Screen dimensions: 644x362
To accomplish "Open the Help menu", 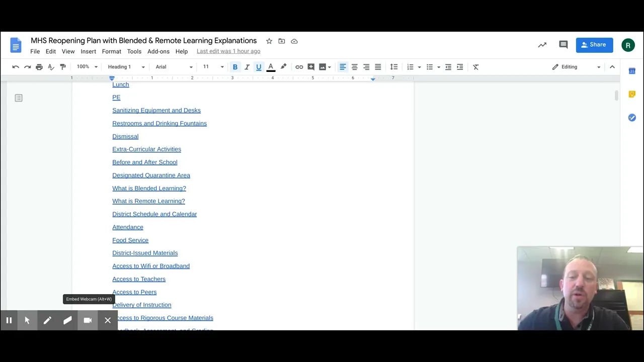I will (182, 51).
